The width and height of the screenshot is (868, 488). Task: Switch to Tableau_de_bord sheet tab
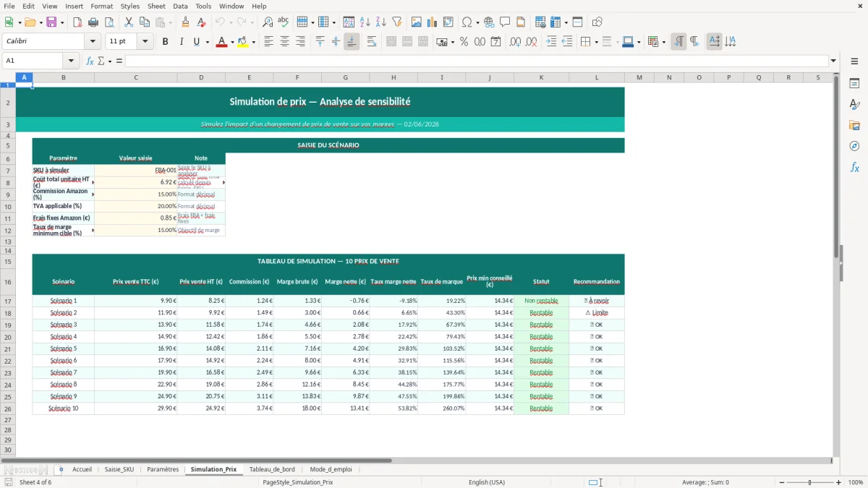click(272, 469)
